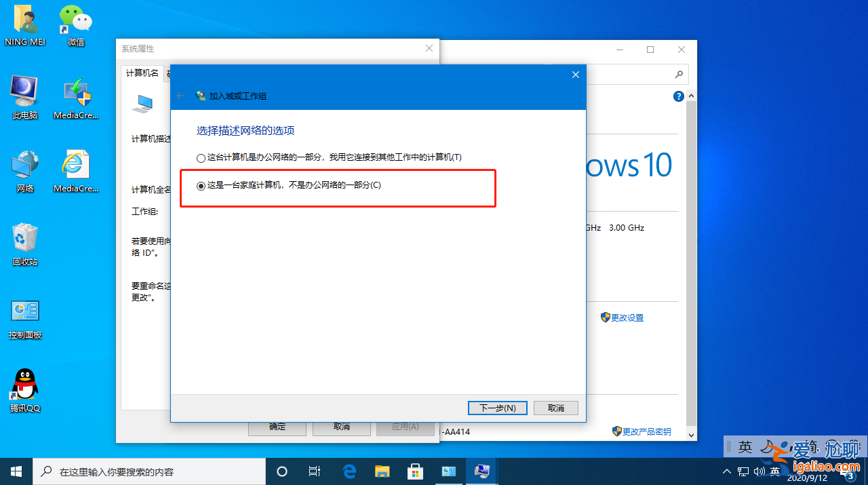Viewport: 868px width, 485px height.
Task: Click the 下一步(N) button
Action: coord(497,408)
